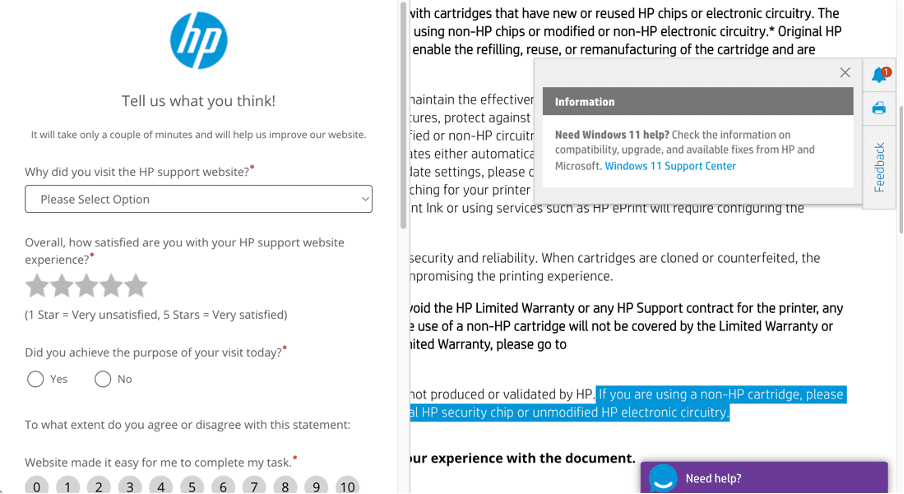The width and height of the screenshot is (904, 494).
Task: Select the Yes radio button
Action: (35, 379)
